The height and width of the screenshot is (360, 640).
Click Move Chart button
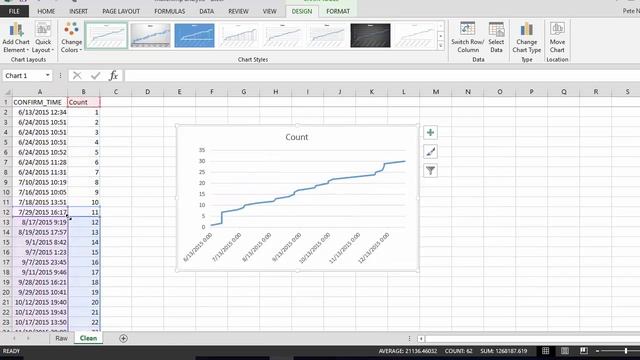[x=557, y=38]
